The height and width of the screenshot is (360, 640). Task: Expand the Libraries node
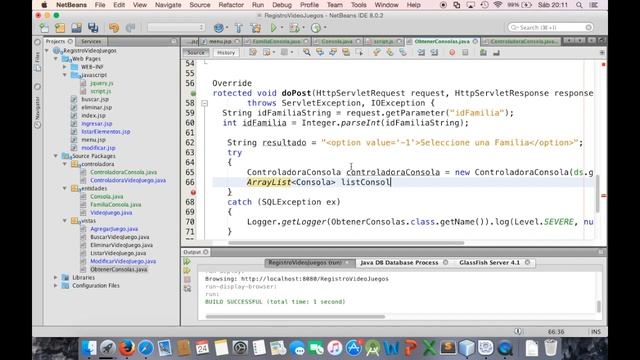[x=56, y=278]
